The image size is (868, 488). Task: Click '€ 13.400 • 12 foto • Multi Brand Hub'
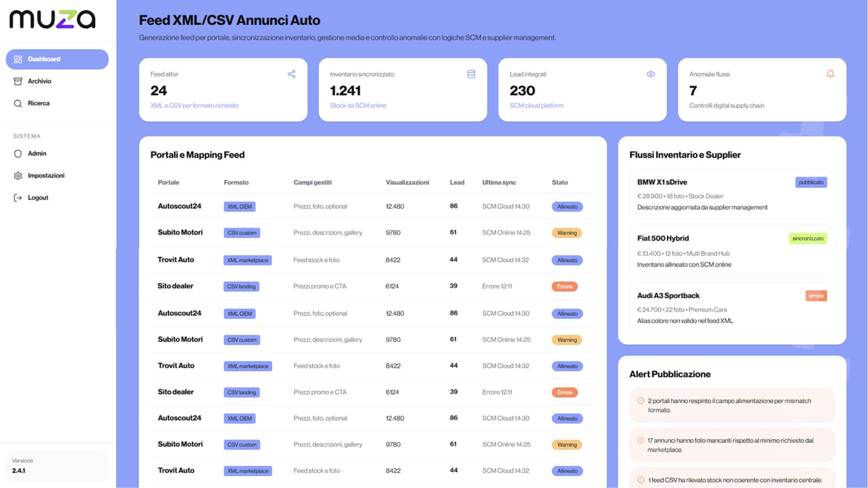[683, 253]
